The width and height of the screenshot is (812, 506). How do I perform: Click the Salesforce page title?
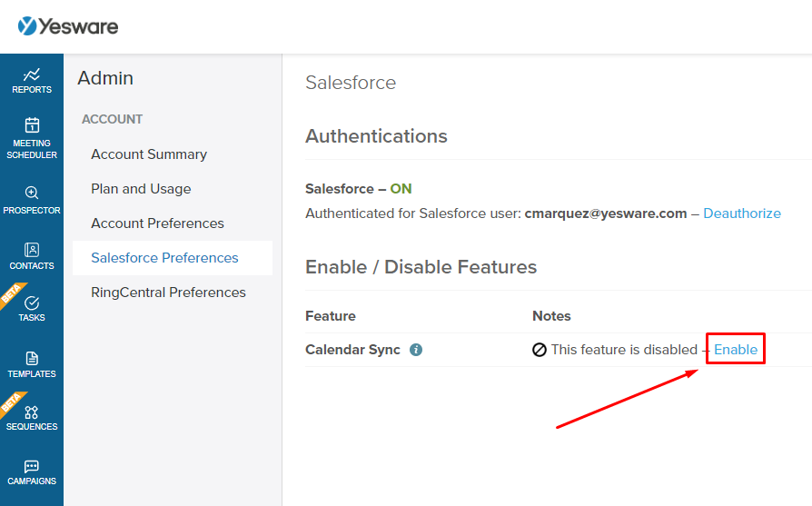[x=351, y=83]
